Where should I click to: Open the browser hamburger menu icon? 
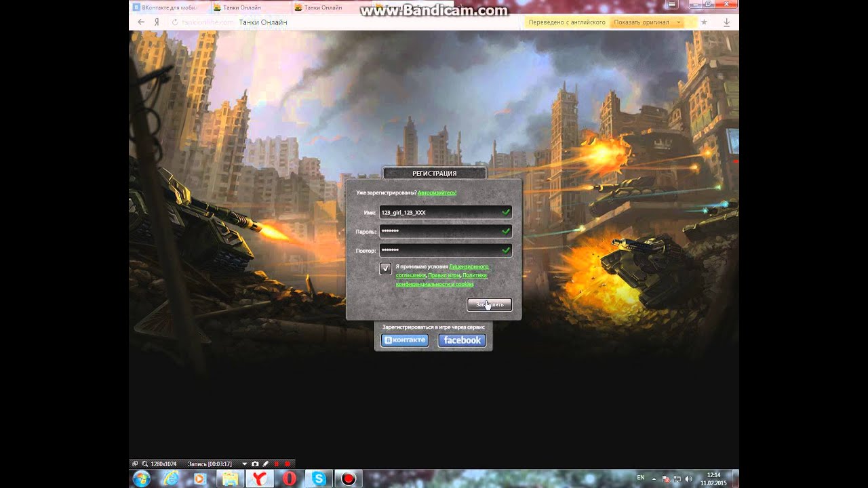(x=672, y=5)
